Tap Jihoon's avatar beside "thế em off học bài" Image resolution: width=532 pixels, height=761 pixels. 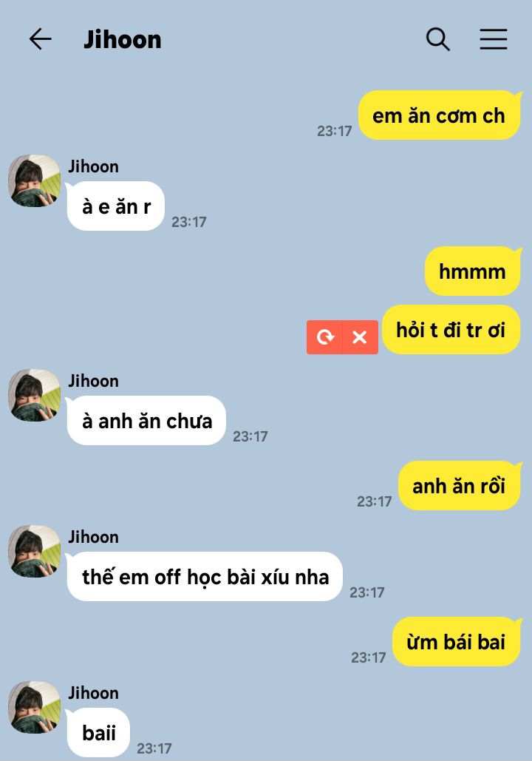pyautogui.click(x=35, y=551)
